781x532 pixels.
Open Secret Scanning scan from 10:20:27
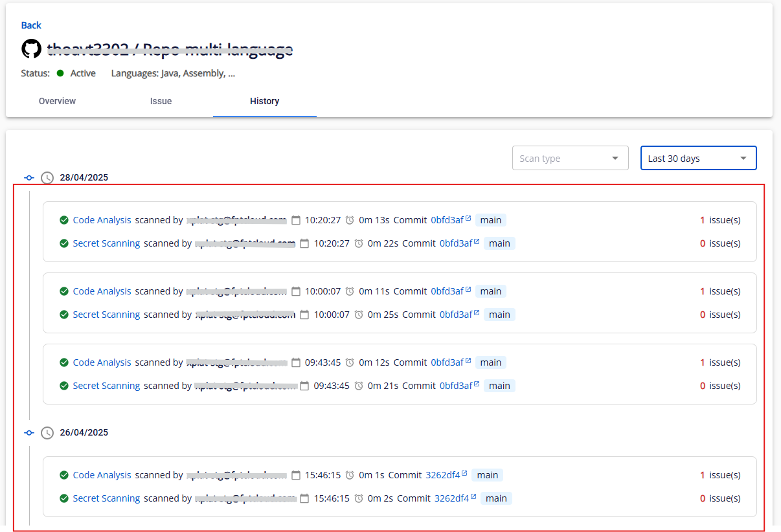(106, 243)
